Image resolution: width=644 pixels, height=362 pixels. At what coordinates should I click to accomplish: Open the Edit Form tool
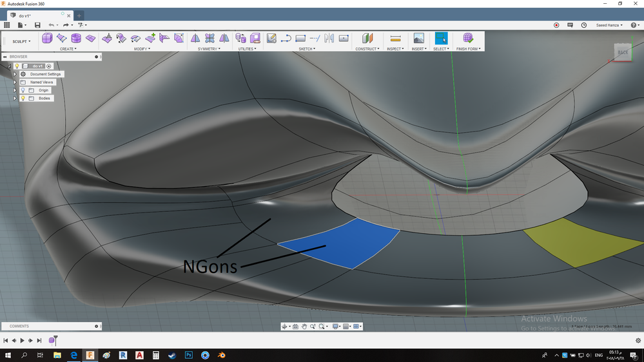107,38
